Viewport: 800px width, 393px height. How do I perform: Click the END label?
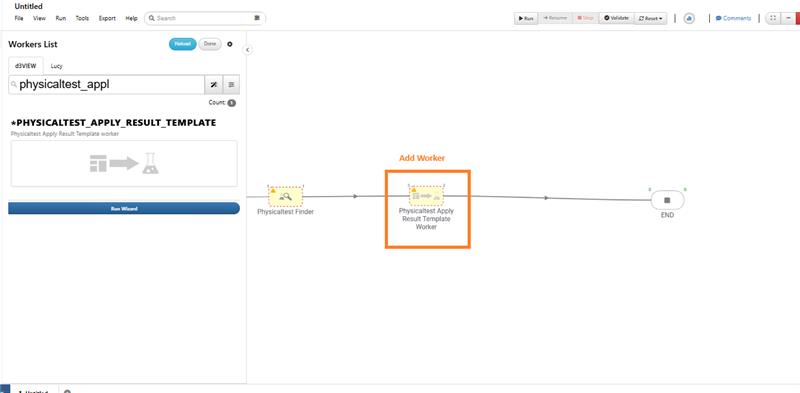coord(667,215)
